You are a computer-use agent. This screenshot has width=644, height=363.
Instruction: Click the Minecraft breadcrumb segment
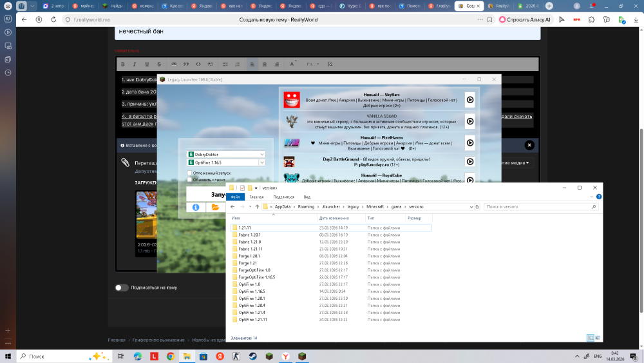375,207
